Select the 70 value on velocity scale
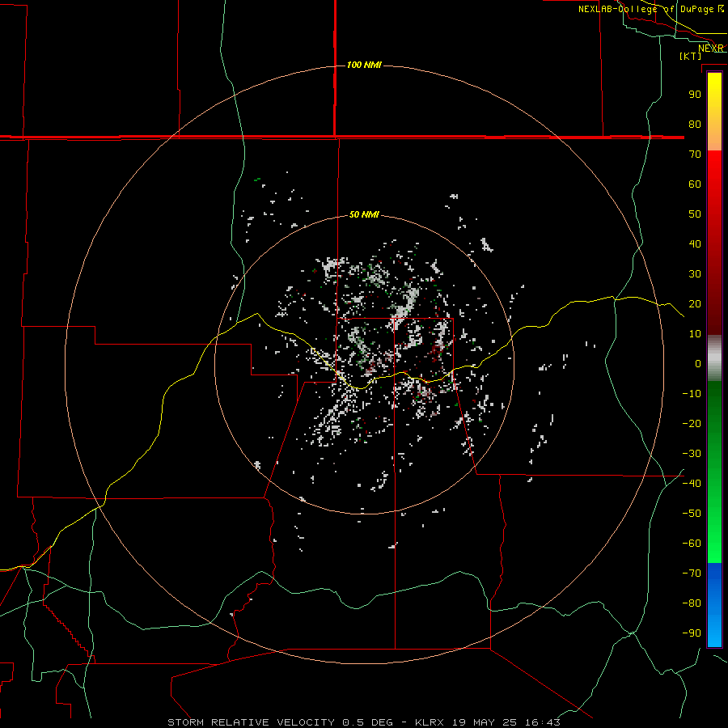The image size is (728, 728). click(x=695, y=154)
